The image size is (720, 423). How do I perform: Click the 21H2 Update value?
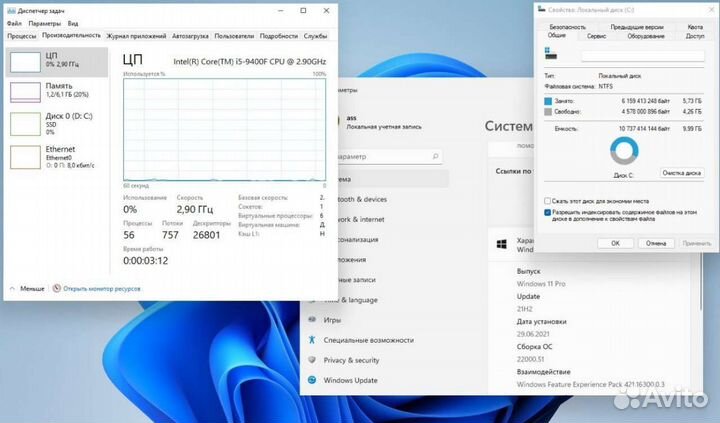[524, 309]
